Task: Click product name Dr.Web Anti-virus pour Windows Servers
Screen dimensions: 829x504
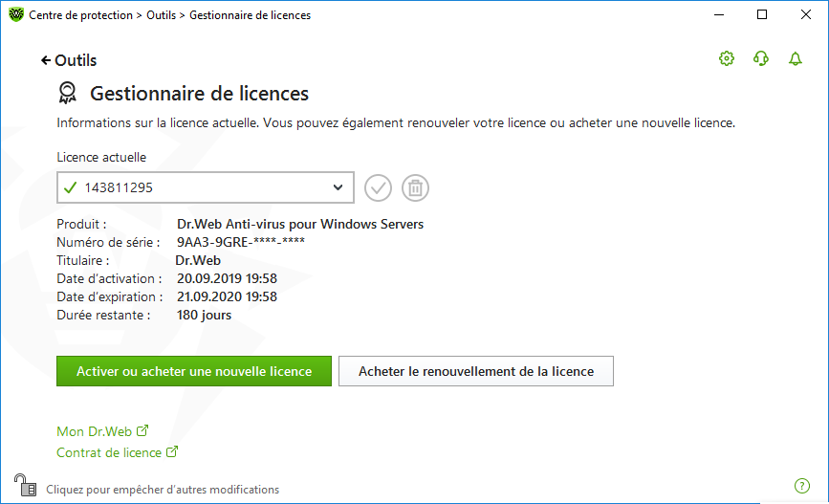Action: tap(300, 224)
